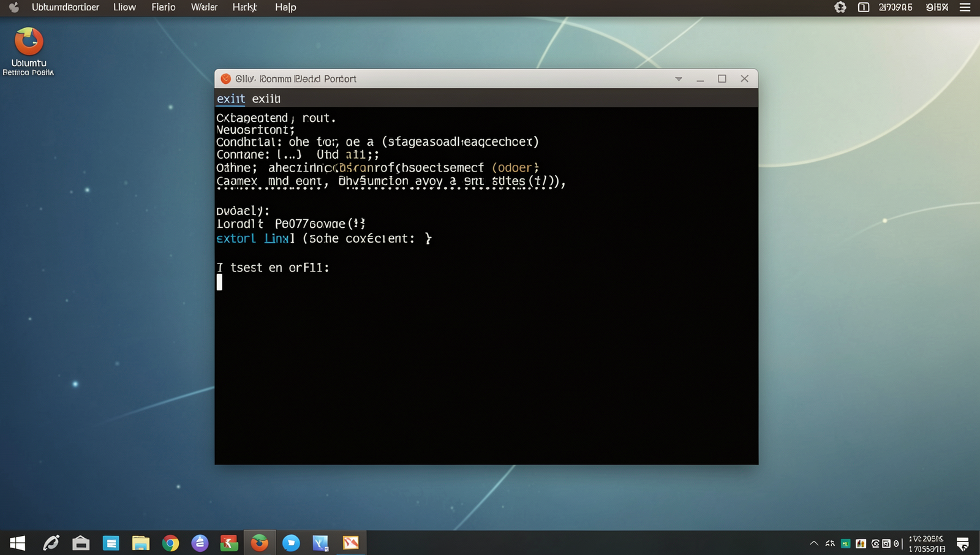Minimize the terminal window

(x=700, y=79)
